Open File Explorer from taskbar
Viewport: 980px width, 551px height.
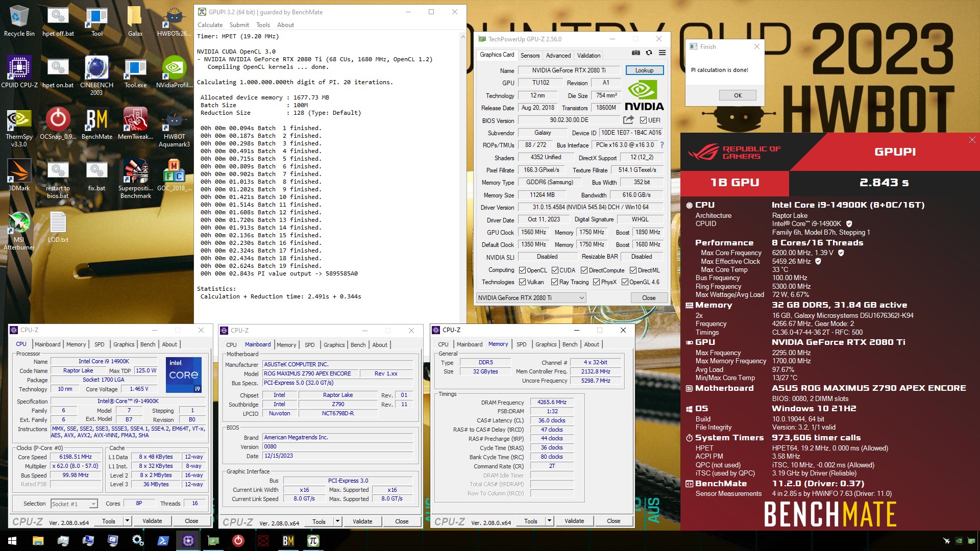pyautogui.click(x=38, y=541)
